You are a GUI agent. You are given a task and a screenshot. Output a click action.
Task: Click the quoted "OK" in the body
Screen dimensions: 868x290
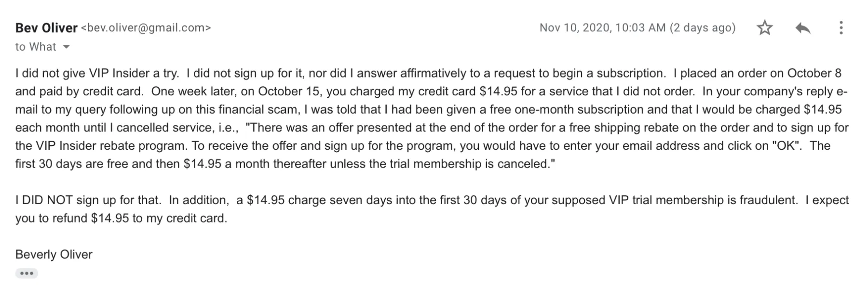point(786,146)
